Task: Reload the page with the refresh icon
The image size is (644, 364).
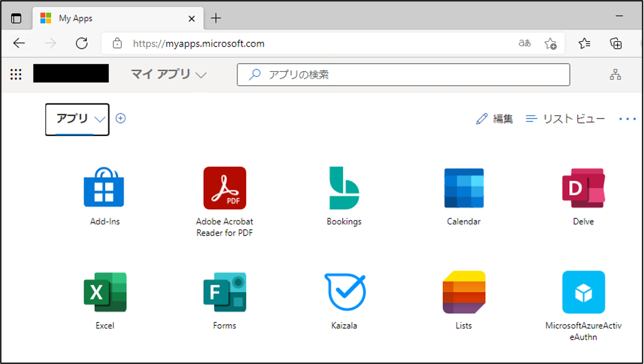Action: tap(82, 43)
